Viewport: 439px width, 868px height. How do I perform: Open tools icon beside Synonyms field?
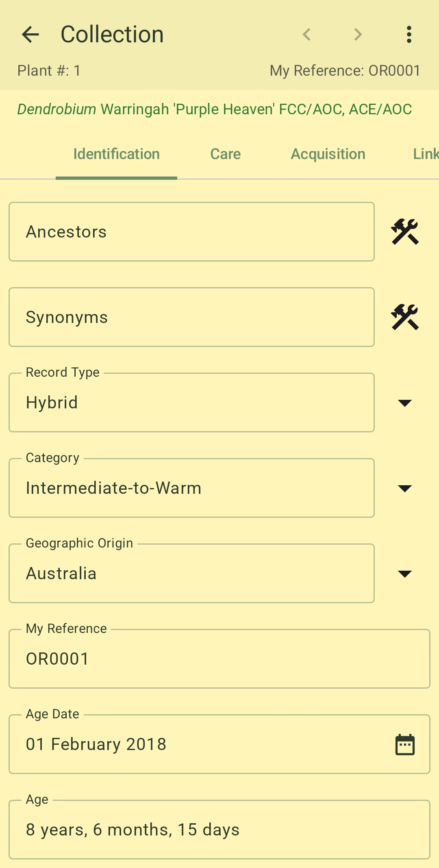point(405,317)
